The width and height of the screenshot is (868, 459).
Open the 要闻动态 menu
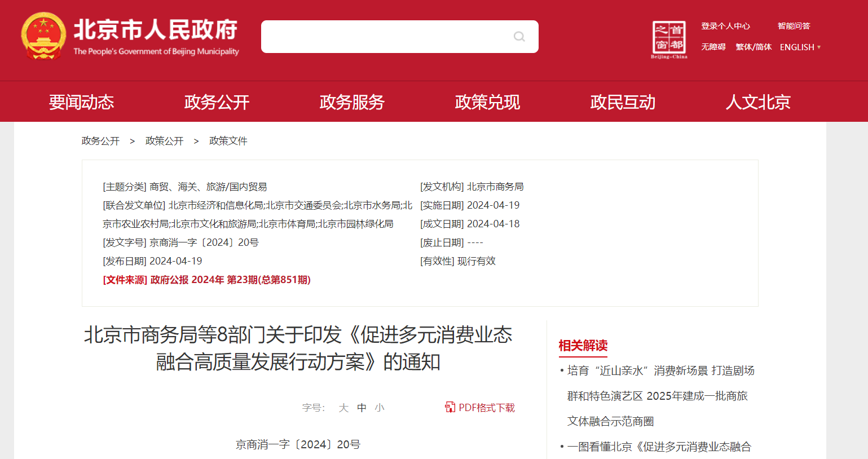(81, 102)
